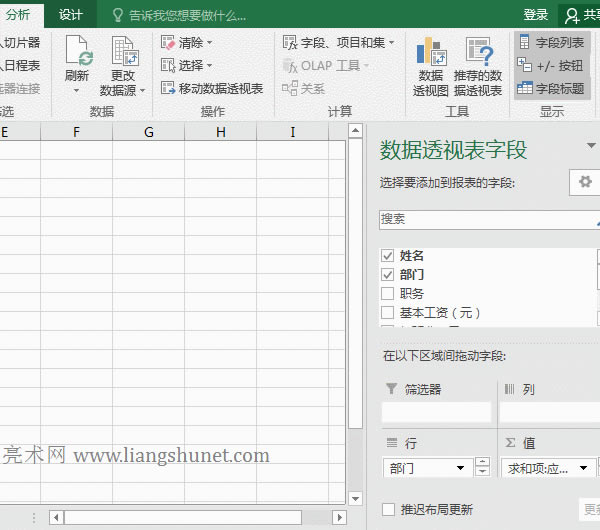This screenshot has width=600, height=530.
Task: Check the 职务 field checkbox
Action: [388, 294]
